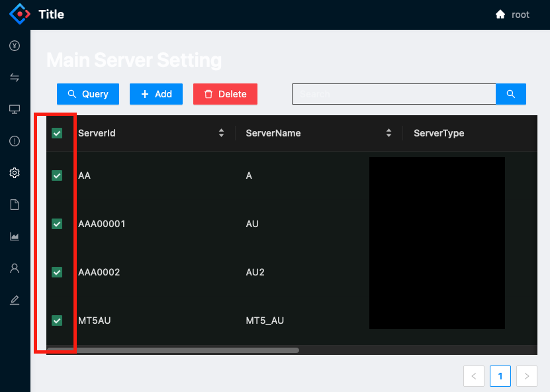The height and width of the screenshot is (392, 550).
Task: Sort the table by ServerName column
Action: 389,132
